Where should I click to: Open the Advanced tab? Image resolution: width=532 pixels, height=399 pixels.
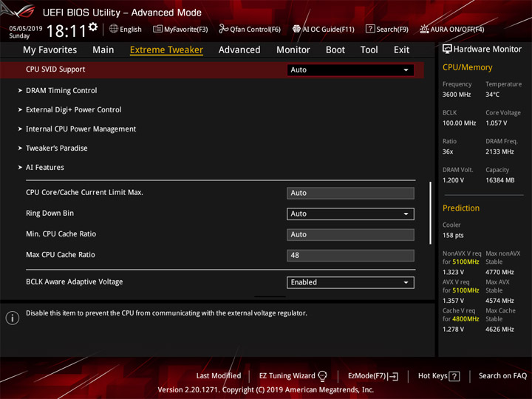(x=239, y=50)
